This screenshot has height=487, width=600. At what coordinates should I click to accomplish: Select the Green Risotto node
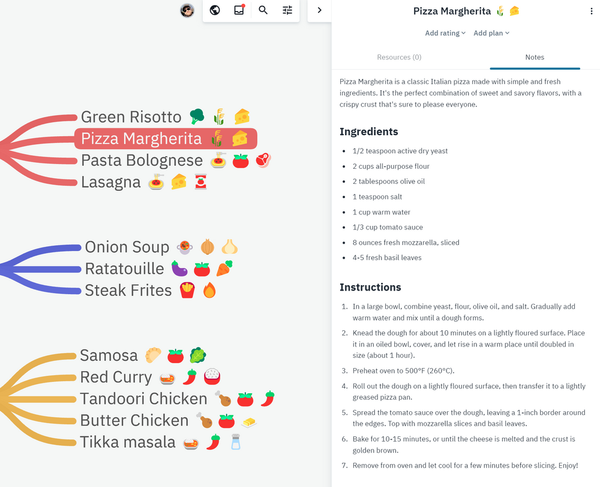pyautogui.click(x=131, y=117)
